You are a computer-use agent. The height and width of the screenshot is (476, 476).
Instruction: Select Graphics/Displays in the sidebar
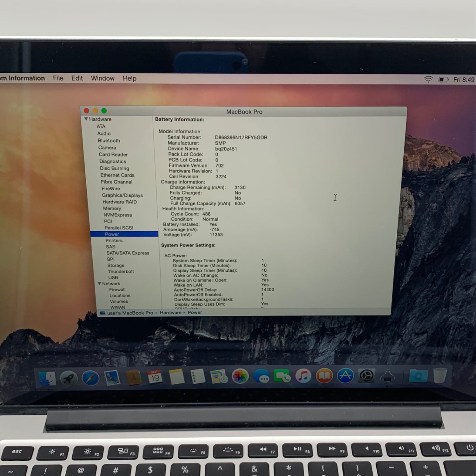(x=122, y=195)
